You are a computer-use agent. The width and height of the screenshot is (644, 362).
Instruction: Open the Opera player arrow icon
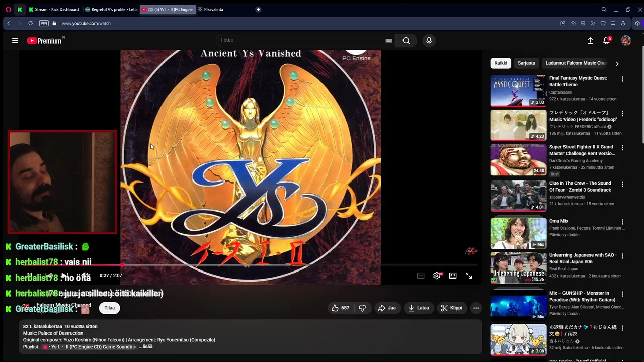[x=593, y=23]
